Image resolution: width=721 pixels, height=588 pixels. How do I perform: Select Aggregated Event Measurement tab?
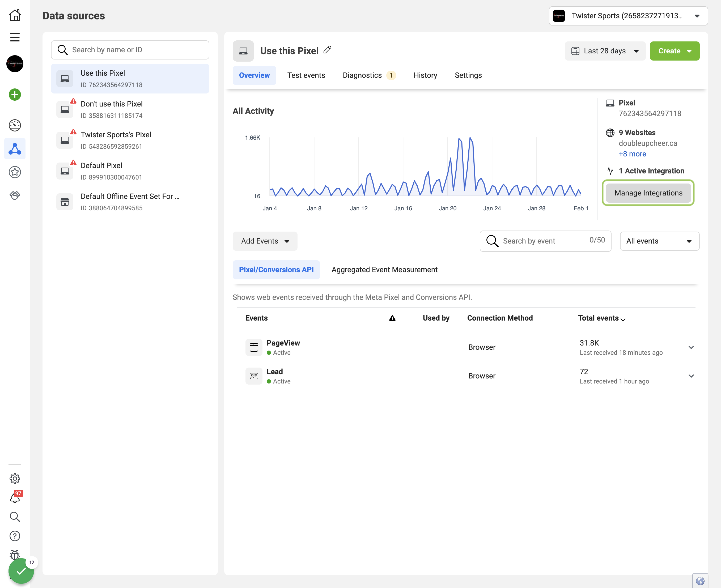pyautogui.click(x=385, y=270)
